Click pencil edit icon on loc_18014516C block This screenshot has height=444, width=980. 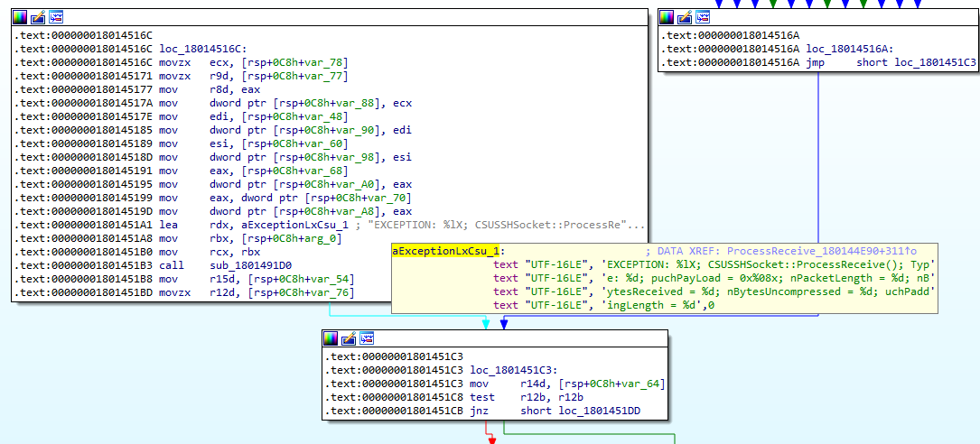pyautogui.click(x=38, y=17)
